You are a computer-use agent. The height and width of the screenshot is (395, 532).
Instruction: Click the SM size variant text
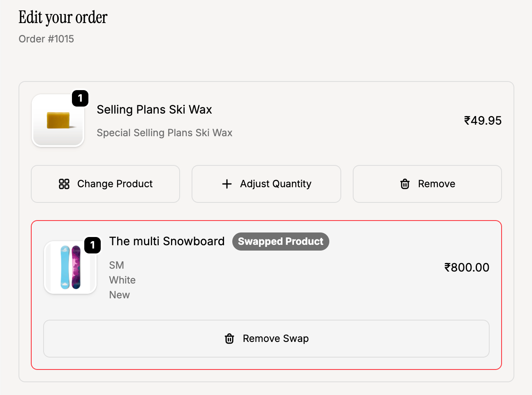(x=117, y=265)
